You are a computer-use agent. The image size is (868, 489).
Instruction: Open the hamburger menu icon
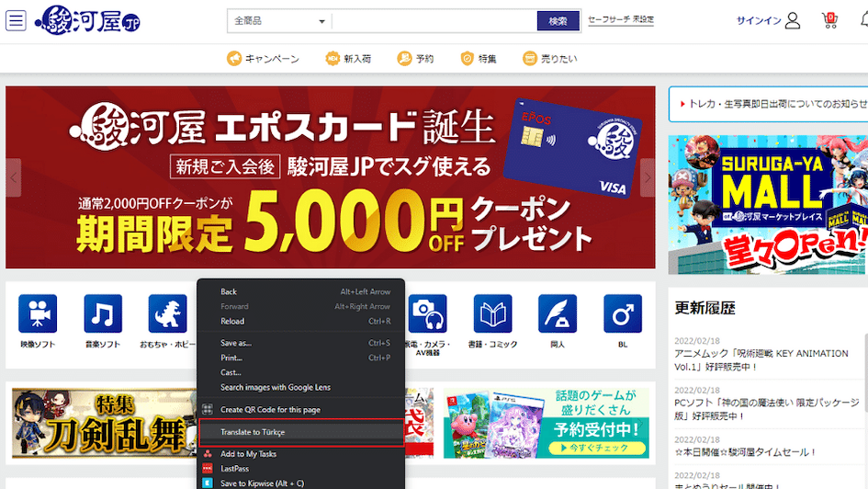(16, 21)
